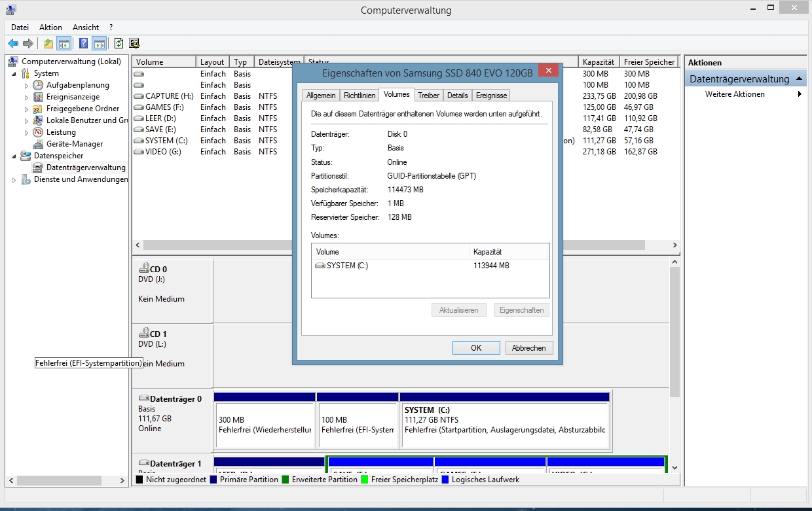Open the Ansicht menu
Viewport: 812px width, 511px height.
86,27
